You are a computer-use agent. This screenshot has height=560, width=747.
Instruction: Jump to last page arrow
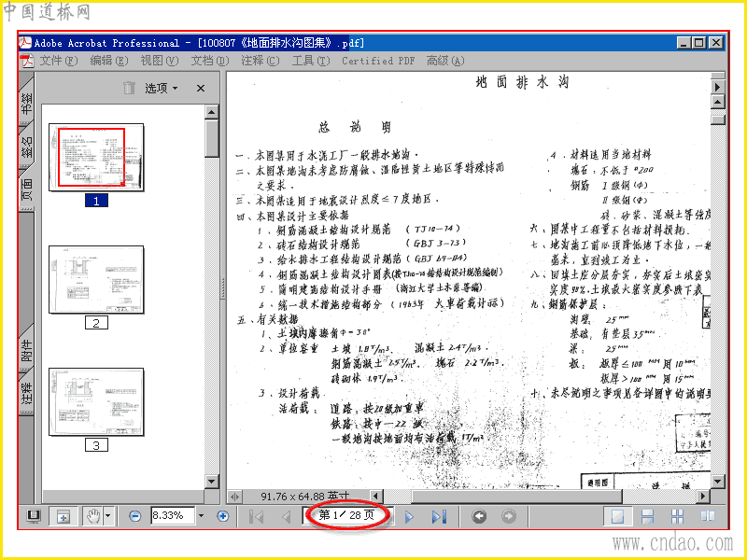tap(439, 517)
